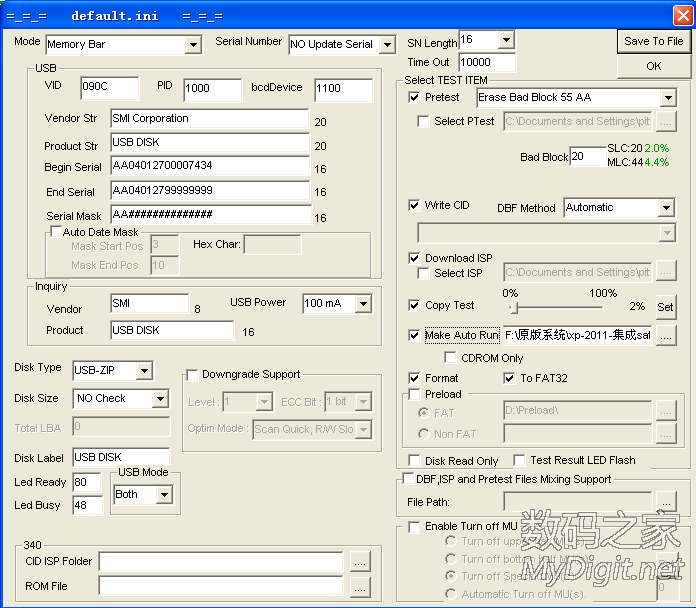Expand the Disk Size NO Check dropdown

pyautogui.click(x=121, y=399)
